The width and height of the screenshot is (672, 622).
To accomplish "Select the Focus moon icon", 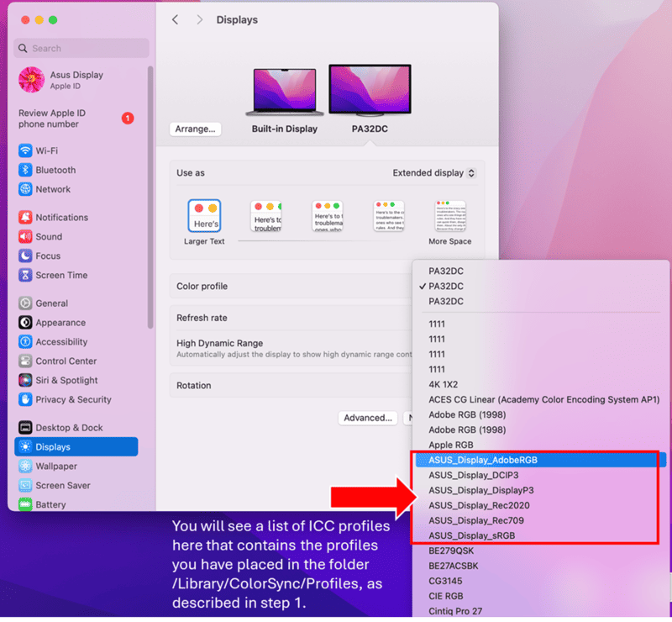I will [25, 256].
